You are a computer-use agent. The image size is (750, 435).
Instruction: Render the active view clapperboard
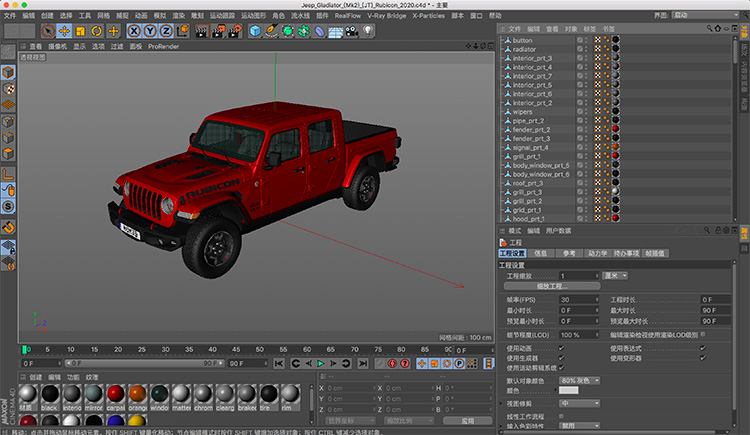pyautogui.click(x=202, y=31)
